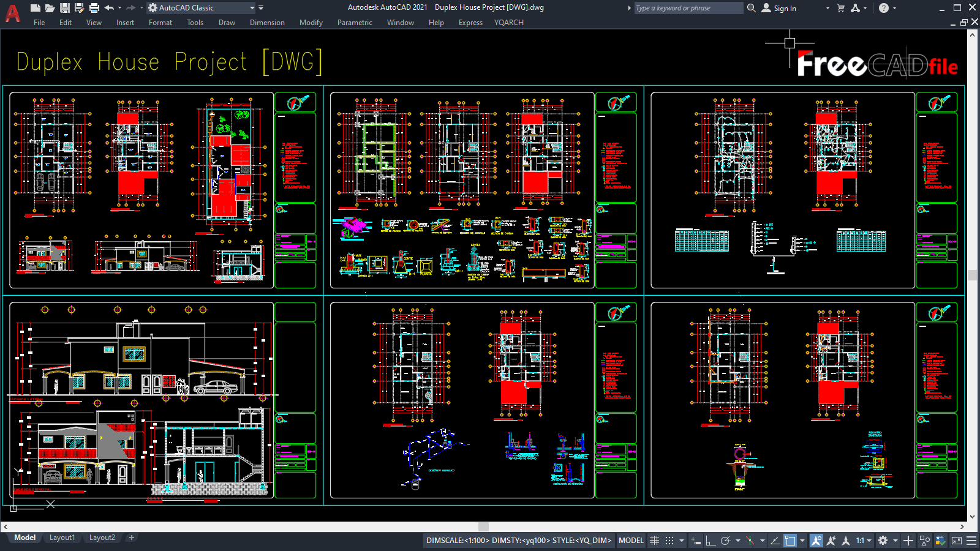The height and width of the screenshot is (551, 980).
Task: Click the search magnifier icon
Action: point(752,8)
